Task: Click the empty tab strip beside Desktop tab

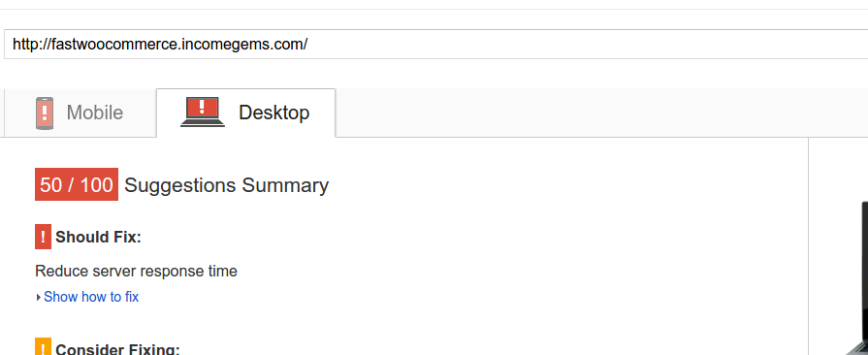Action: point(601,113)
